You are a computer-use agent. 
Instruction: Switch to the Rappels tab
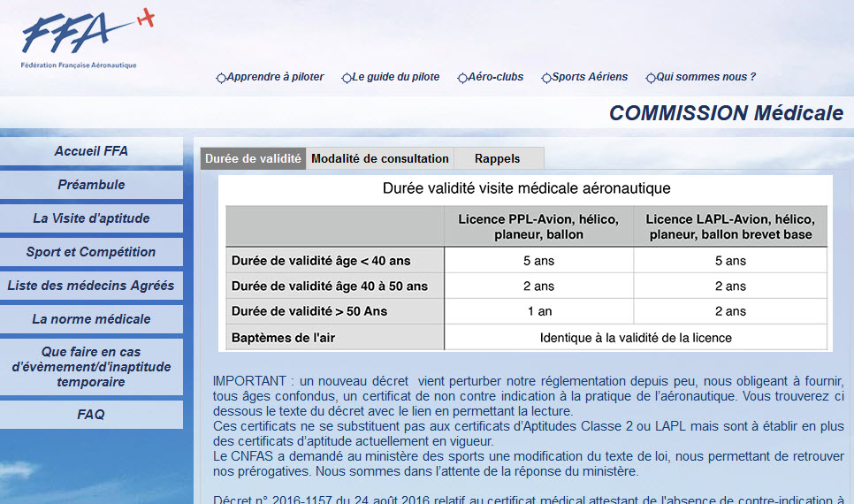coord(497,159)
